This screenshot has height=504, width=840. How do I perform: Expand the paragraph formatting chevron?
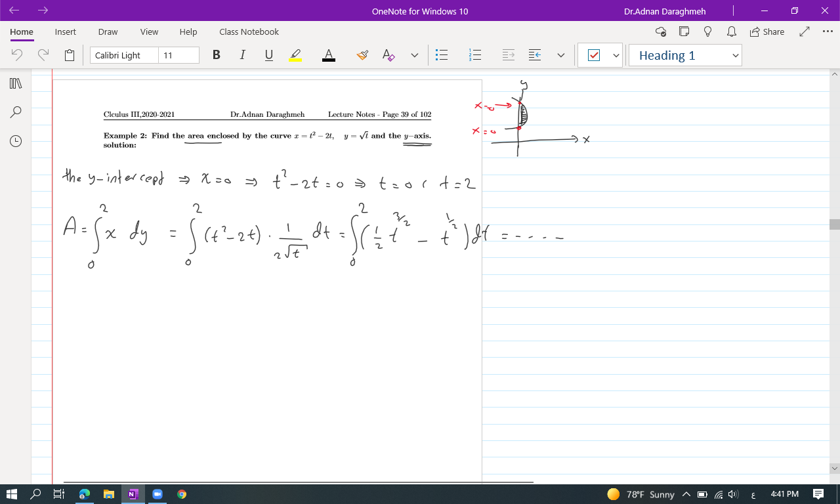(561, 55)
